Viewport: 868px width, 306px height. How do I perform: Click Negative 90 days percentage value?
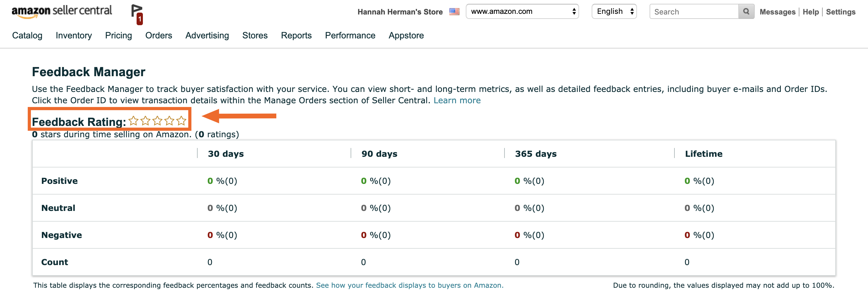point(376,235)
